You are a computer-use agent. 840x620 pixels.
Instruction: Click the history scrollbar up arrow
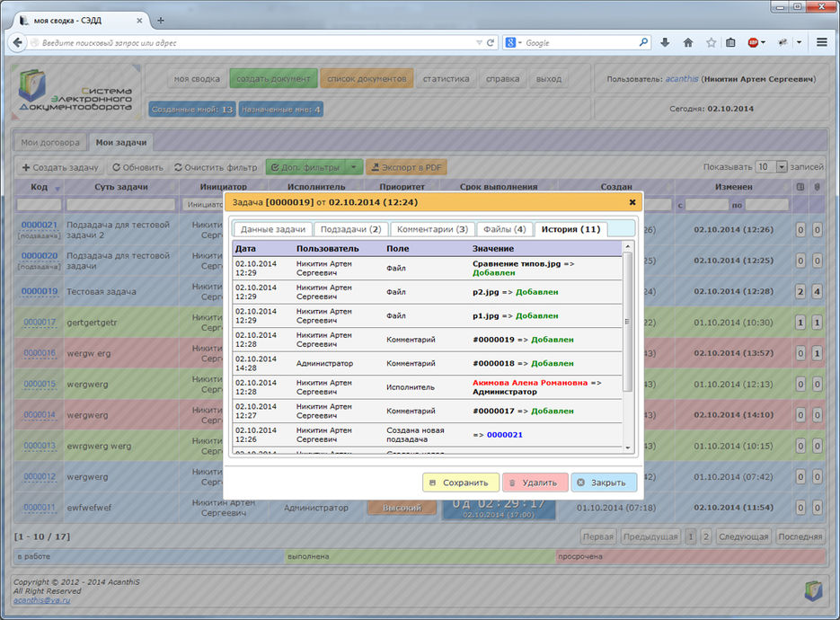click(x=628, y=246)
